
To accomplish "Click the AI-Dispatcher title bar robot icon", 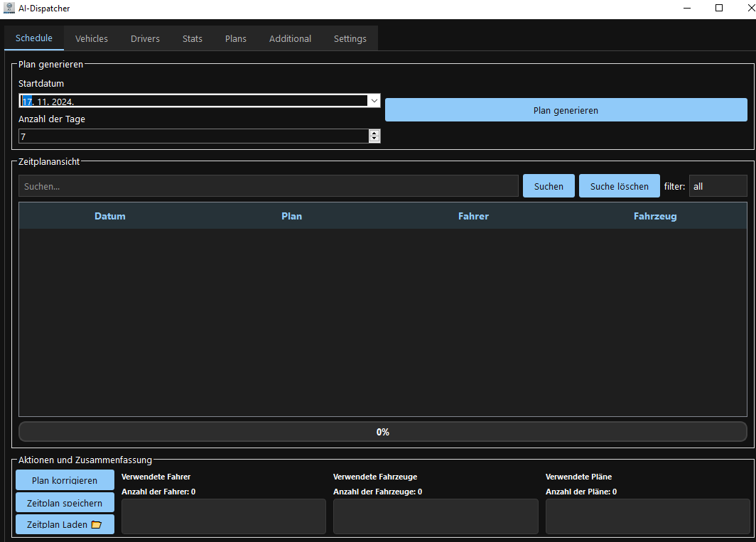I will pyautogui.click(x=9, y=8).
